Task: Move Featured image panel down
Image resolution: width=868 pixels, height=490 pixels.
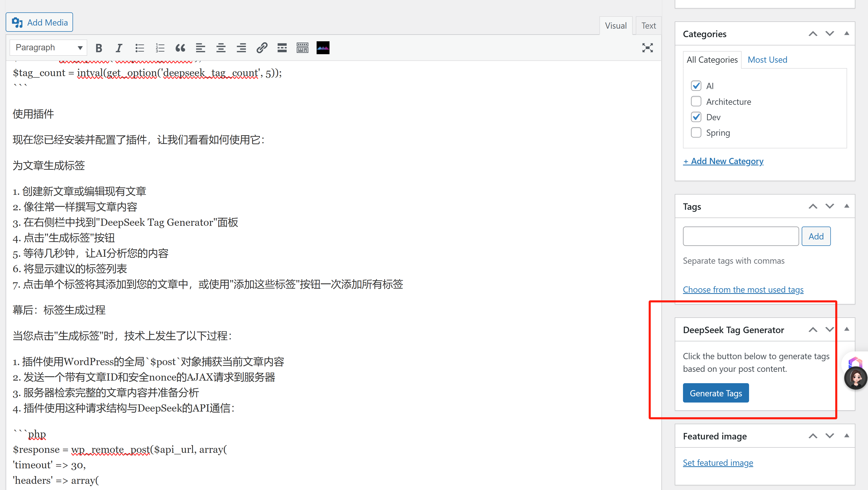Action: (x=830, y=436)
